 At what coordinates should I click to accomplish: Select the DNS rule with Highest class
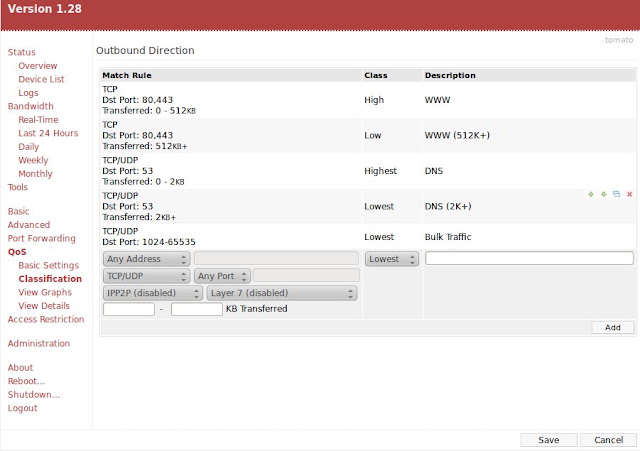point(368,171)
